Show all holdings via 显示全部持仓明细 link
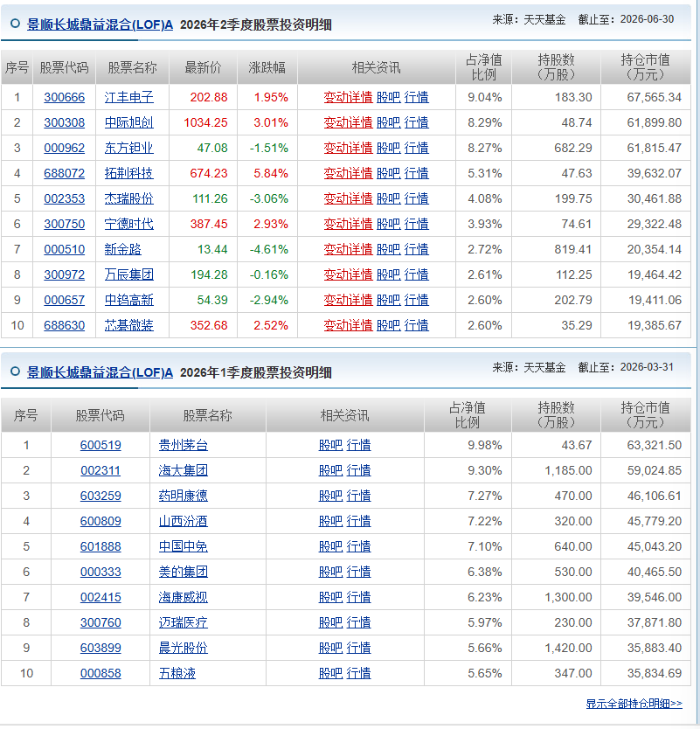The width and height of the screenshot is (700, 729). 634,704
